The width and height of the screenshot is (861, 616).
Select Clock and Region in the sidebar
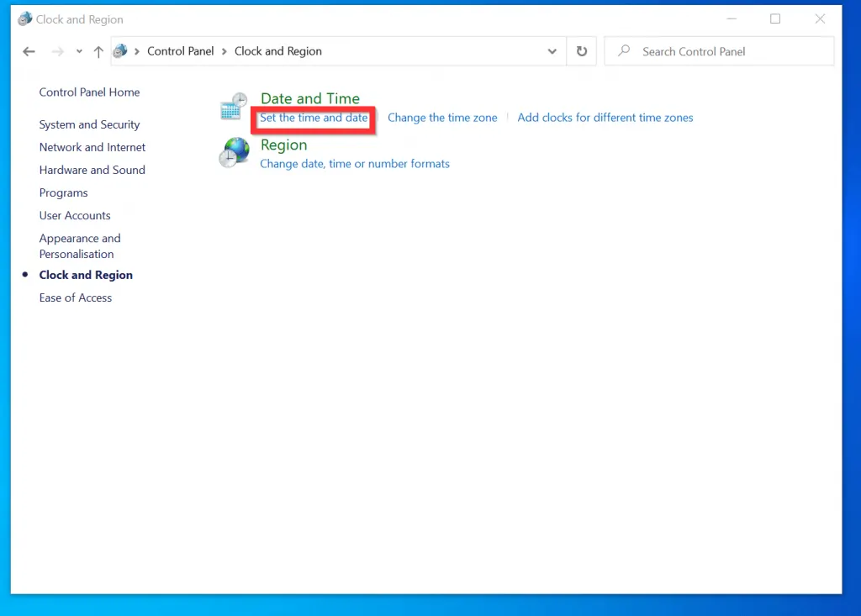86,275
